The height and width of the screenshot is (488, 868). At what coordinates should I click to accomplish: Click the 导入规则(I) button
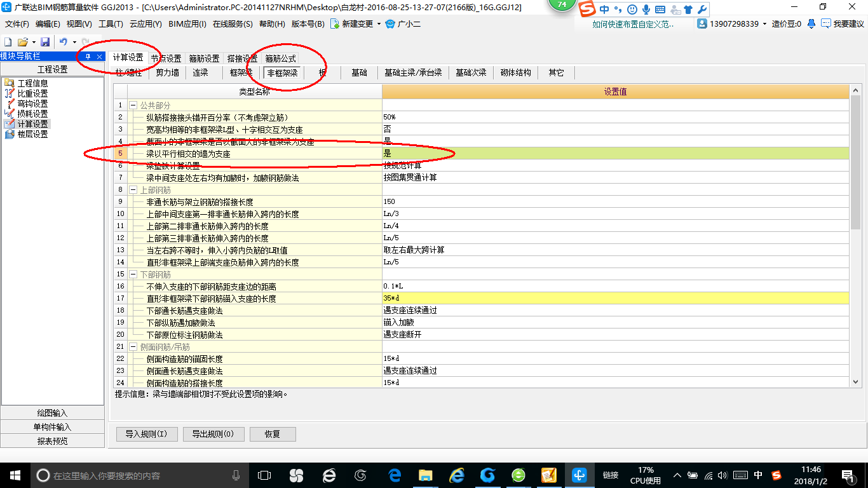click(x=147, y=434)
